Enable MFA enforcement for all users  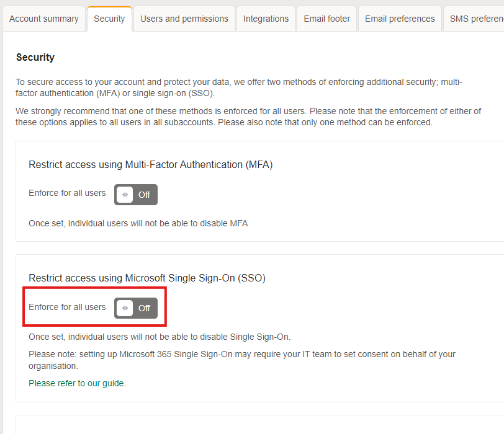tap(135, 195)
